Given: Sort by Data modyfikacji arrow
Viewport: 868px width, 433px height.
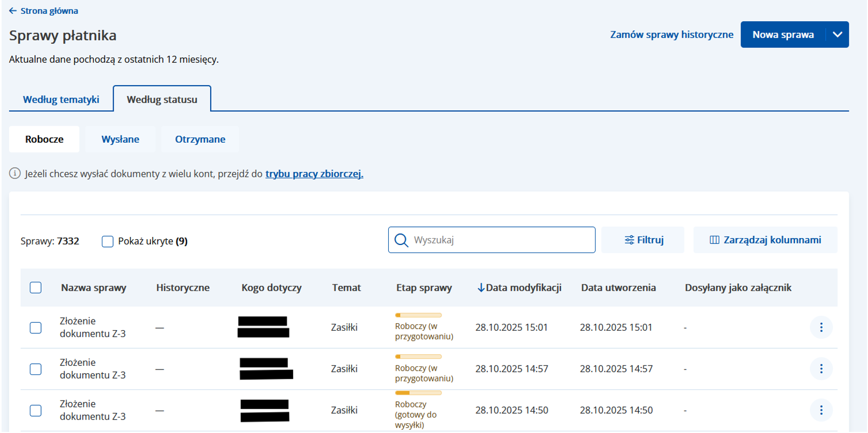Looking at the screenshot, I should (481, 288).
